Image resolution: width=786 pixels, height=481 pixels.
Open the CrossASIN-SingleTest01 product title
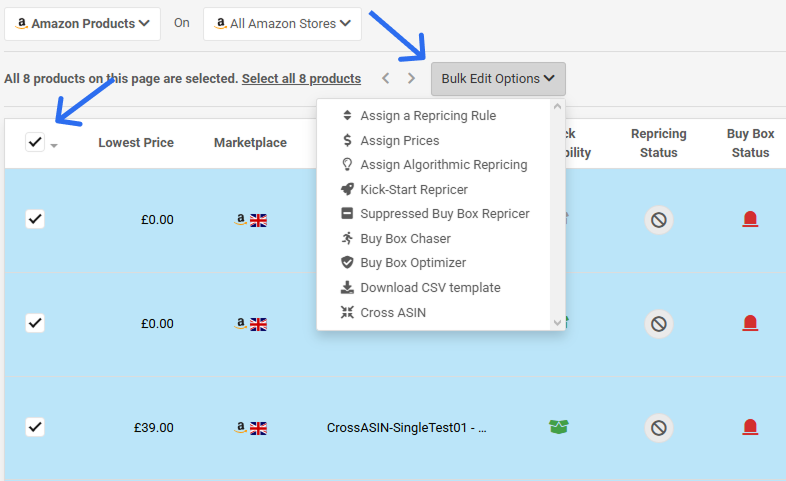(407, 427)
